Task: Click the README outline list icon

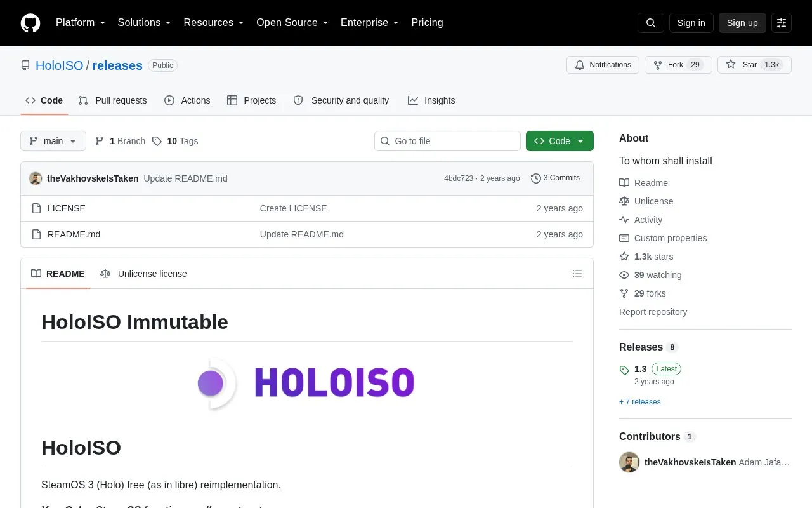Action: click(x=577, y=274)
